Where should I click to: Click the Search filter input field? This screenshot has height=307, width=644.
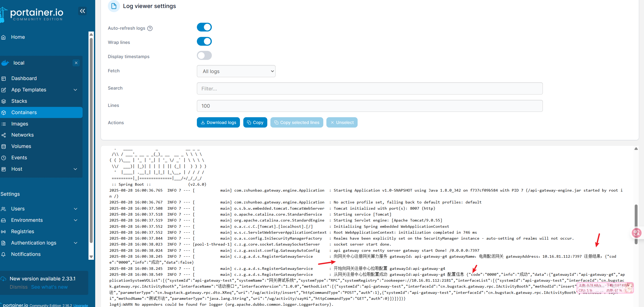pos(369,89)
